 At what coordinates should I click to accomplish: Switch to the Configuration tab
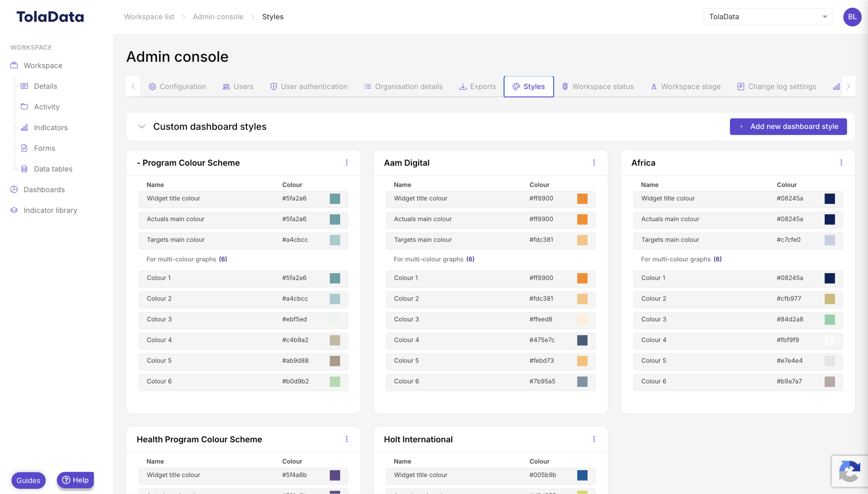tap(177, 87)
